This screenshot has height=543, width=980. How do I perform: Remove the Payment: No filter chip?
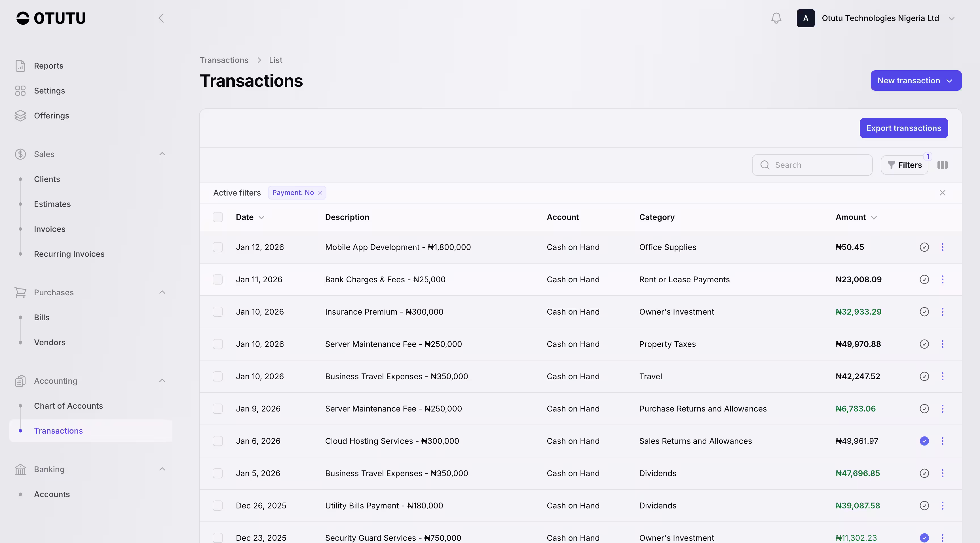point(320,193)
